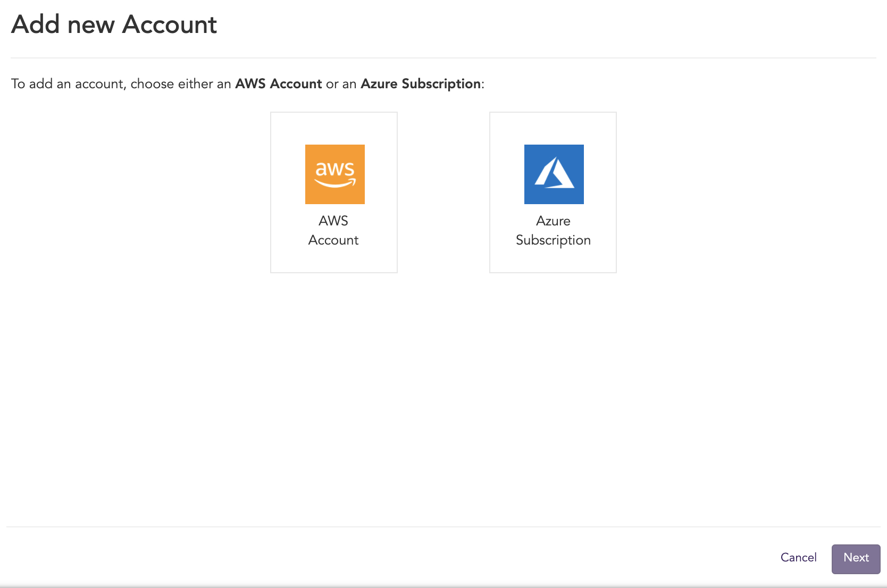Click the Add new Account heading
The width and height of the screenshot is (887, 588).
114,24
